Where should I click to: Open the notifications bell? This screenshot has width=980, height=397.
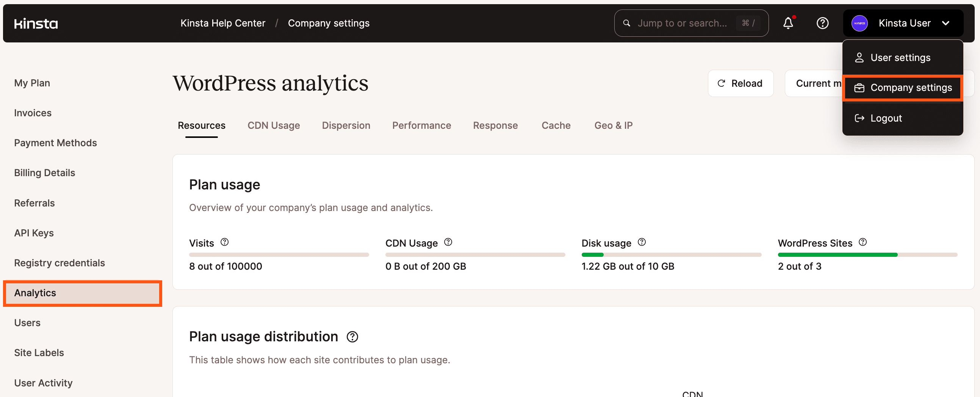pyautogui.click(x=788, y=23)
